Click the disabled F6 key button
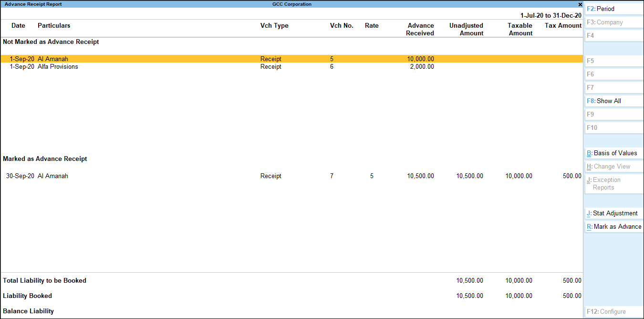Viewport: 644px width, 319px height. point(614,74)
